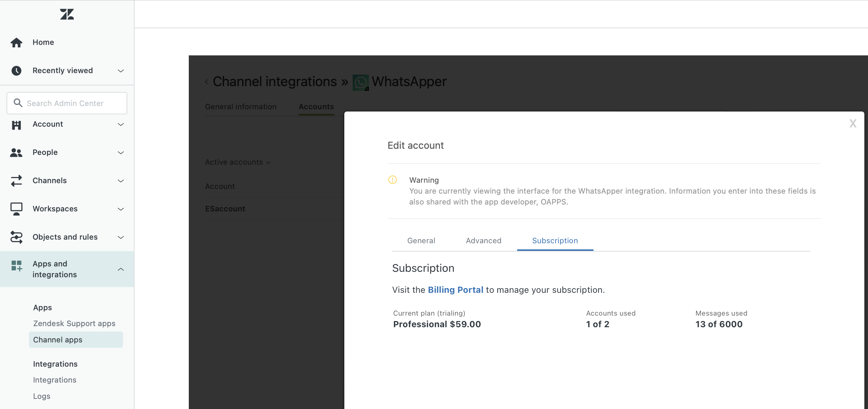This screenshot has height=409, width=868.
Task: Click the Account column header
Action: [x=220, y=186]
